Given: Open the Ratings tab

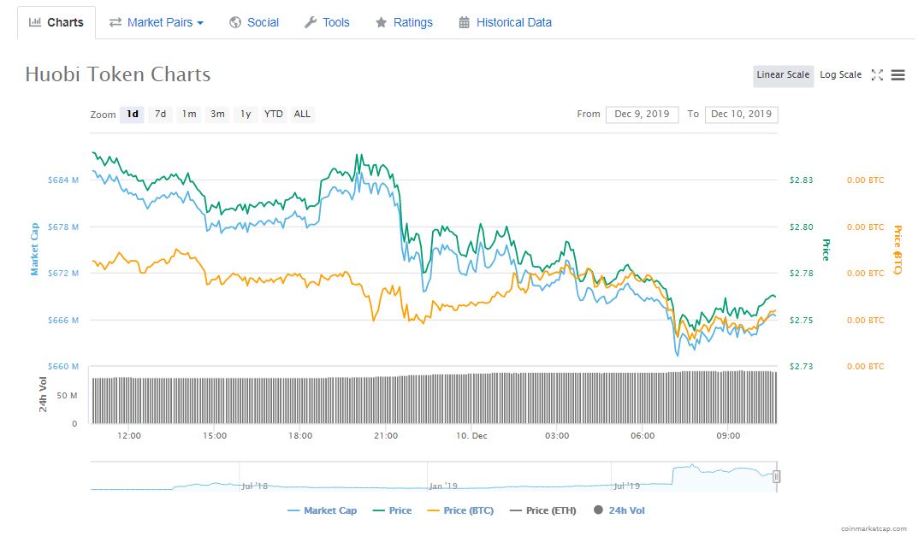Looking at the screenshot, I should (412, 22).
